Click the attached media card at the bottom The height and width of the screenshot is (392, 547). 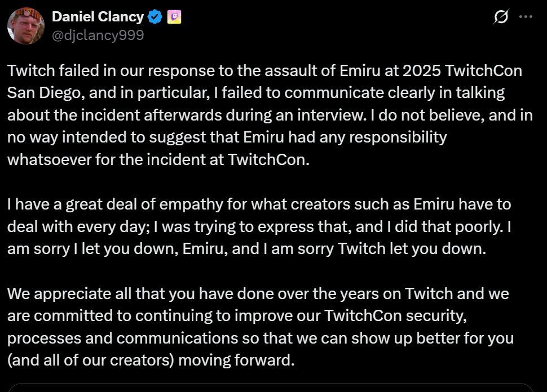pyautogui.click(x=273, y=387)
